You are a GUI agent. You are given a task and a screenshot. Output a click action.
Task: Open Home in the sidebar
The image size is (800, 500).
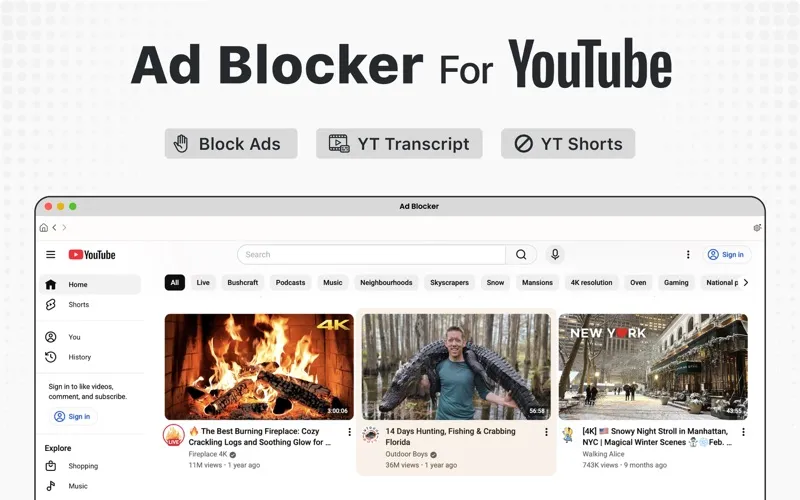click(x=90, y=284)
